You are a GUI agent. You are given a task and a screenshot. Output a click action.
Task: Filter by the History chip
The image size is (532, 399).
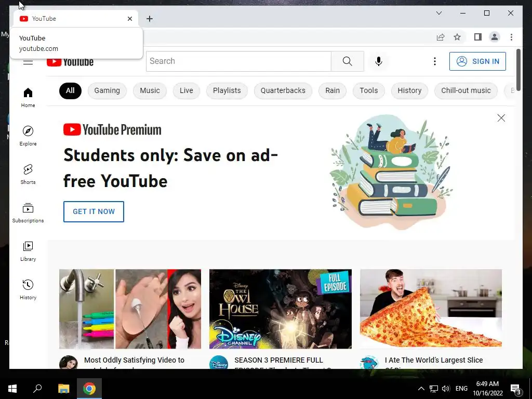(409, 90)
